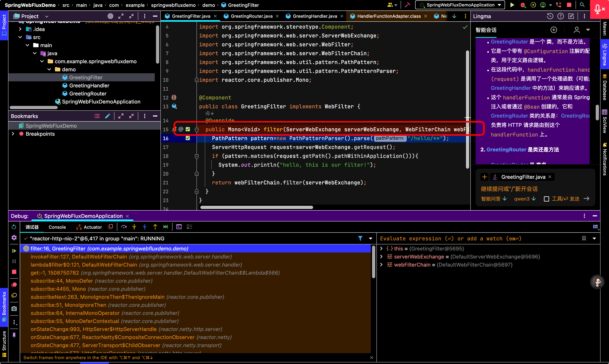This screenshot has height=364, width=609.
Task: Toggle the breakpoint checkbox on line 16
Action: [188, 138]
